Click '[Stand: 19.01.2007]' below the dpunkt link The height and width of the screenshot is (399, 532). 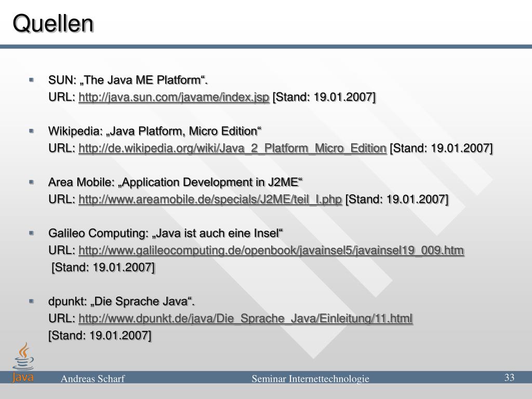[x=100, y=336]
